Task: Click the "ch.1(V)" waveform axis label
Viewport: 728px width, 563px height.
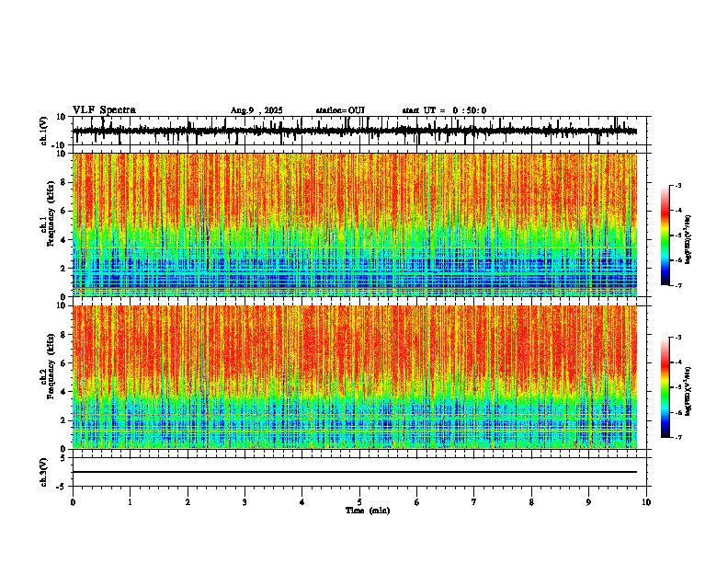Action: coord(44,131)
